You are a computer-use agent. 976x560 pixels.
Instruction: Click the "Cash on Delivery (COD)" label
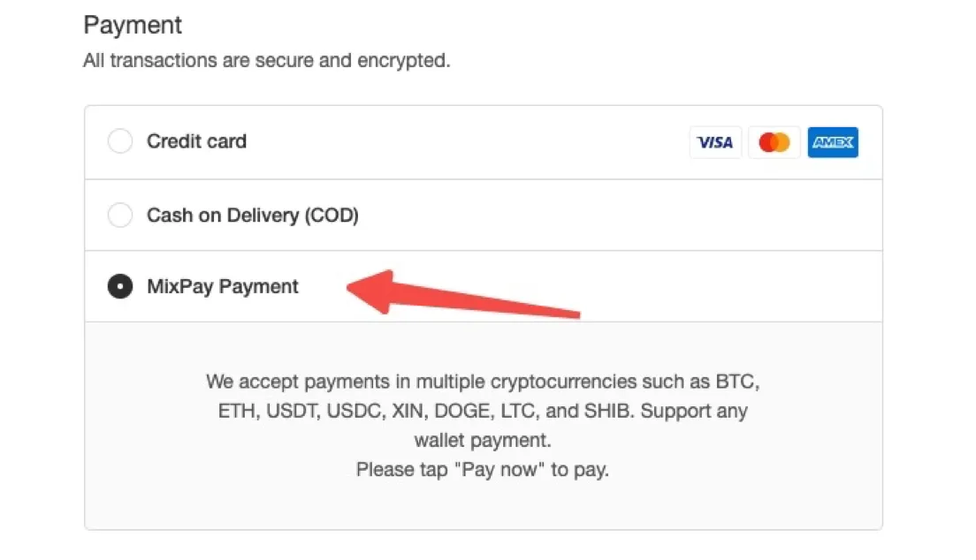point(253,216)
